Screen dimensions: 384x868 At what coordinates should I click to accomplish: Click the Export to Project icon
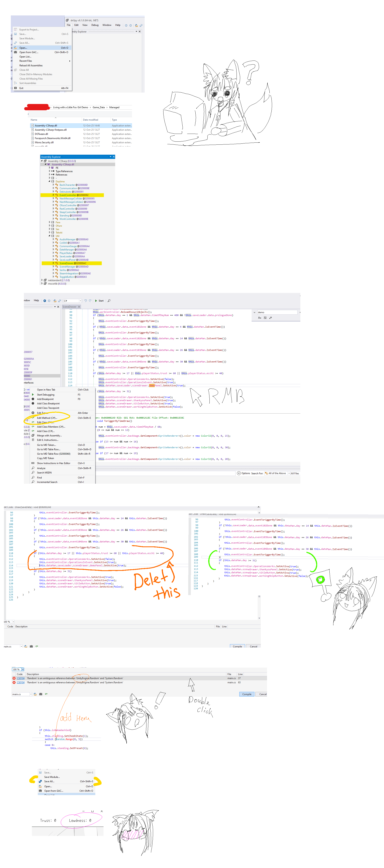coord(15,30)
